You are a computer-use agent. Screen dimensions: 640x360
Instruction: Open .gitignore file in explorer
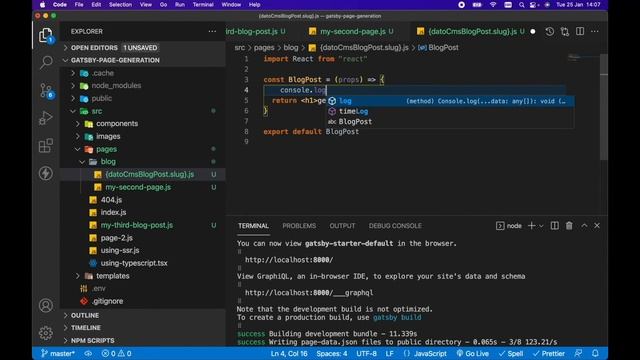[108, 301]
